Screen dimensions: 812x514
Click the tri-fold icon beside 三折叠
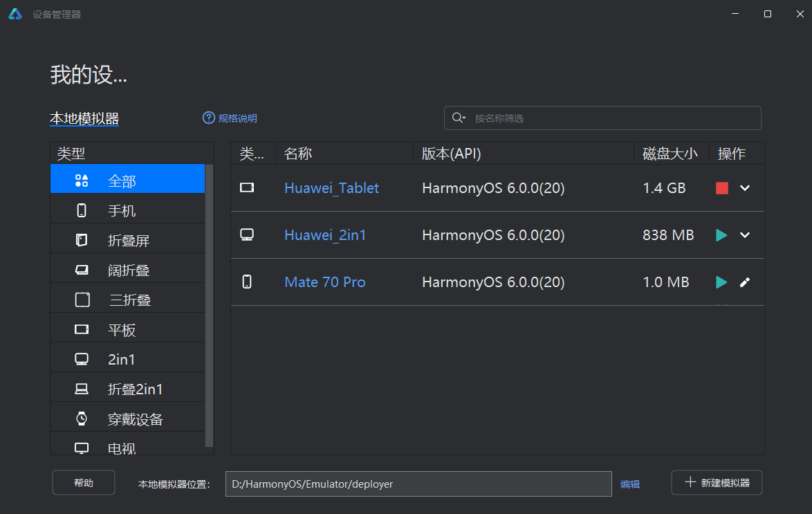click(x=82, y=300)
